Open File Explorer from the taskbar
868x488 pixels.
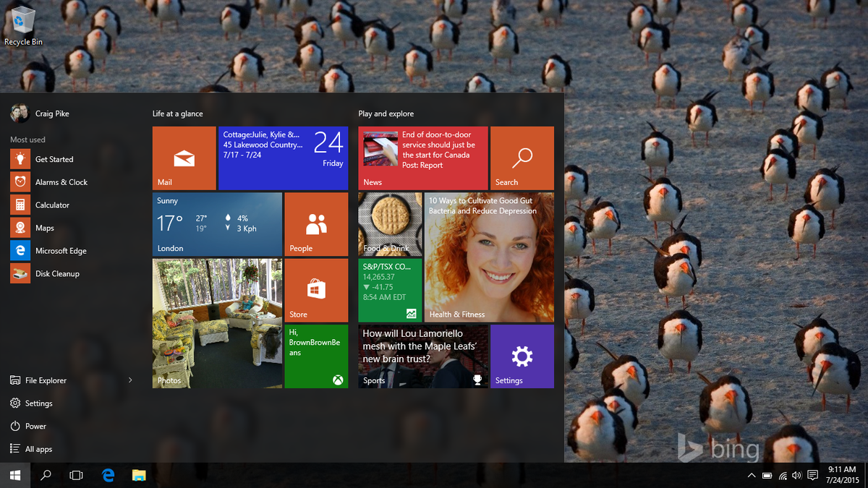click(x=139, y=475)
